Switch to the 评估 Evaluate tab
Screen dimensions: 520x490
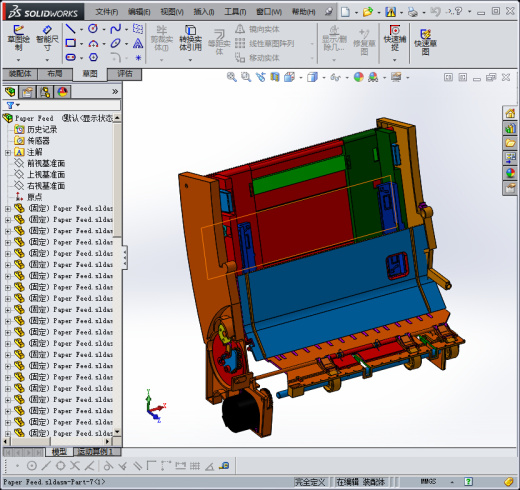click(x=125, y=74)
